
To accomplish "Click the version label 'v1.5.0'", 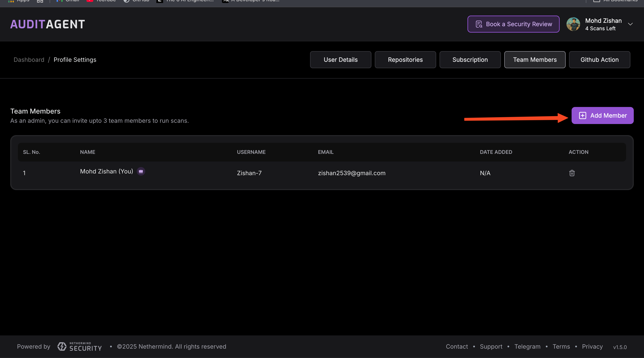I will (620, 347).
